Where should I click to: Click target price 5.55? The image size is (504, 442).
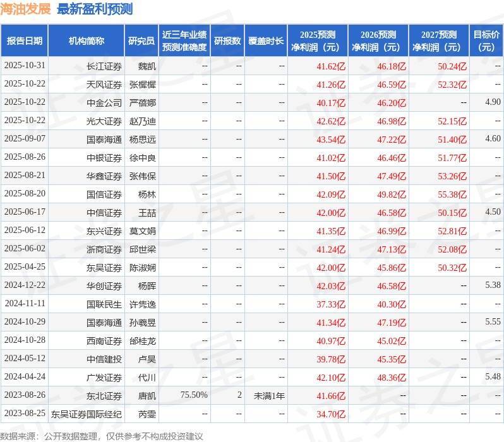tap(493, 322)
